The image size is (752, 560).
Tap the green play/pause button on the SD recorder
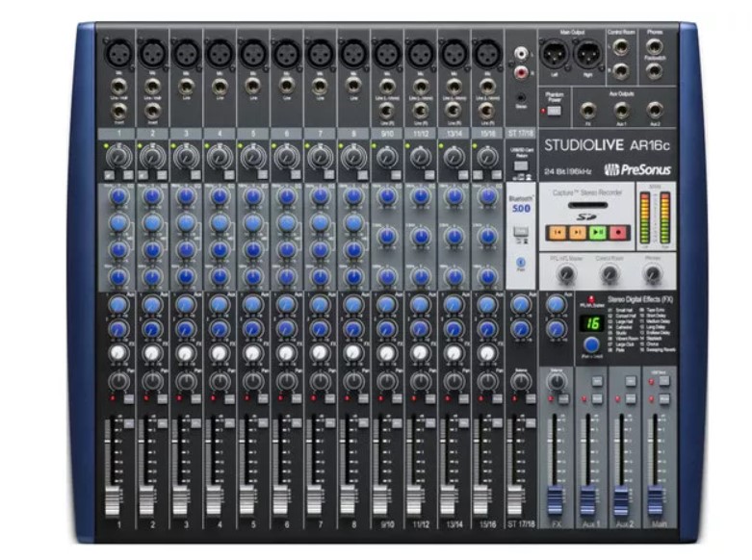(598, 233)
